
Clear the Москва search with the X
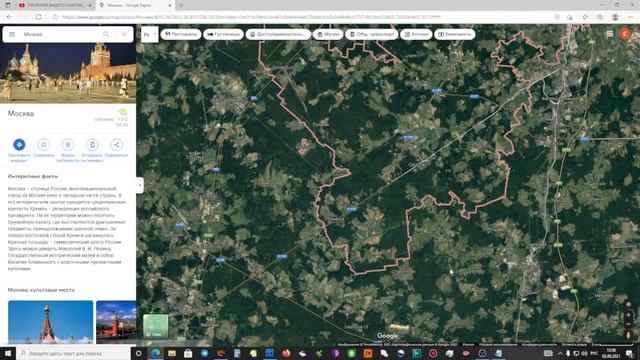(x=124, y=34)
